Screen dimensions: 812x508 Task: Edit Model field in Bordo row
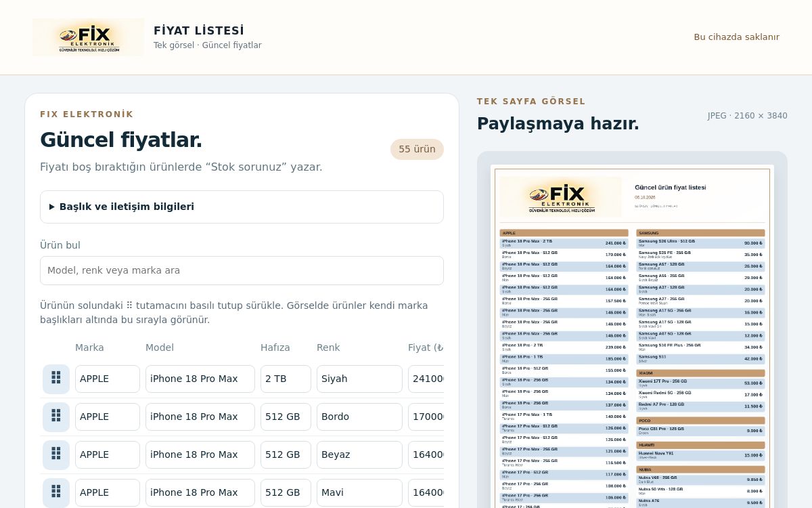tap(200, 417)
